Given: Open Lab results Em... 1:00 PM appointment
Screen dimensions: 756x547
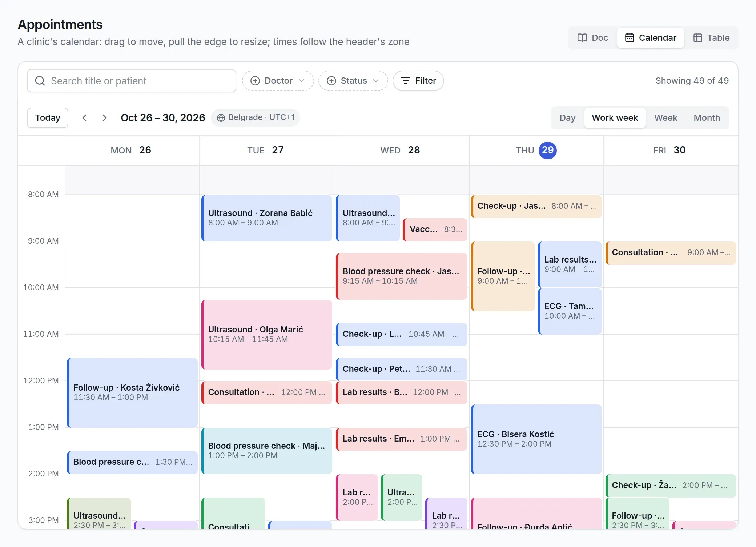Looking at the screenshot, I should click(x=402, y=439).
